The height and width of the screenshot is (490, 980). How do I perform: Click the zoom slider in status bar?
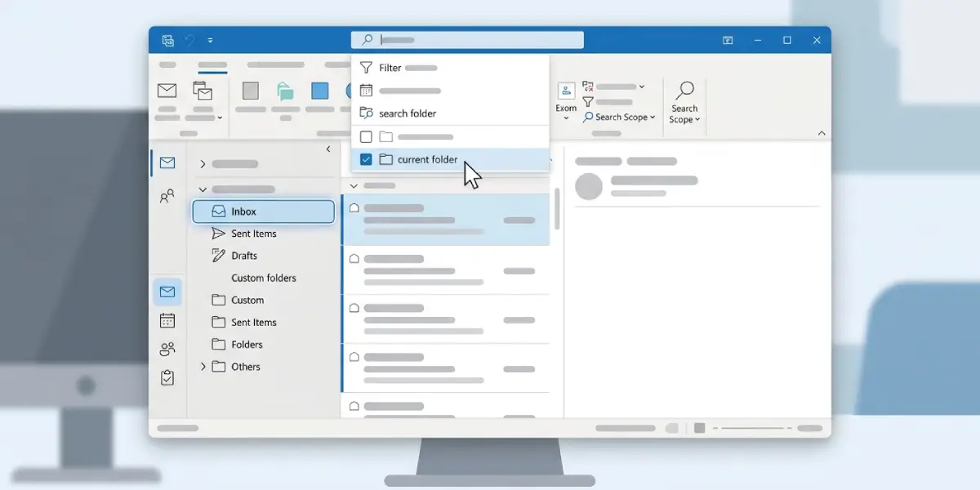click(x=753, y=428)
